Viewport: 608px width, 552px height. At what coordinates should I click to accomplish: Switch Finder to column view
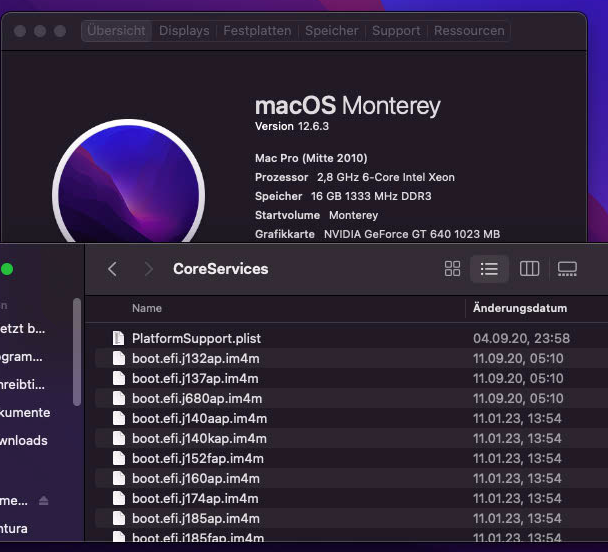pyautogui.click(x=529, y=269)
